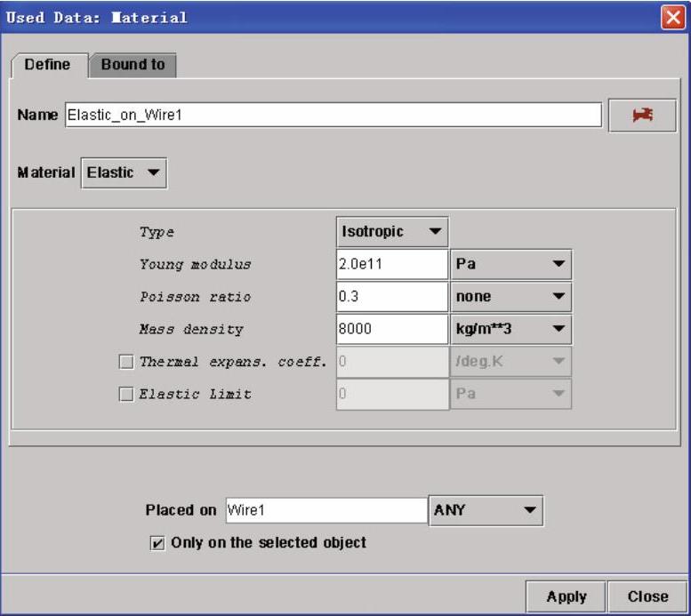Expand the Type Isotropic dropdown
This screenshot has height=616, width=691.
pyautogui.click(x=392, y=231)
